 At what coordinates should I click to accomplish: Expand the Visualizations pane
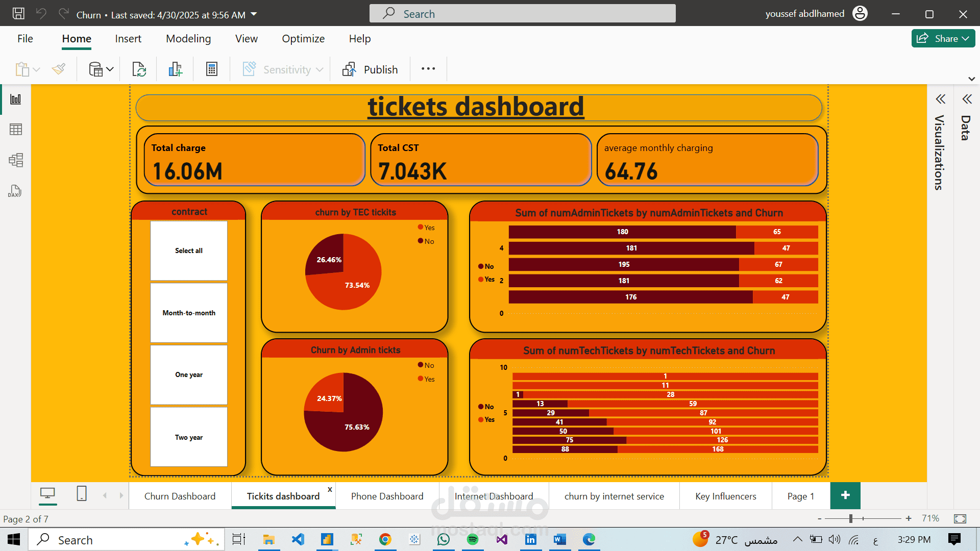[x=940, y=99]
